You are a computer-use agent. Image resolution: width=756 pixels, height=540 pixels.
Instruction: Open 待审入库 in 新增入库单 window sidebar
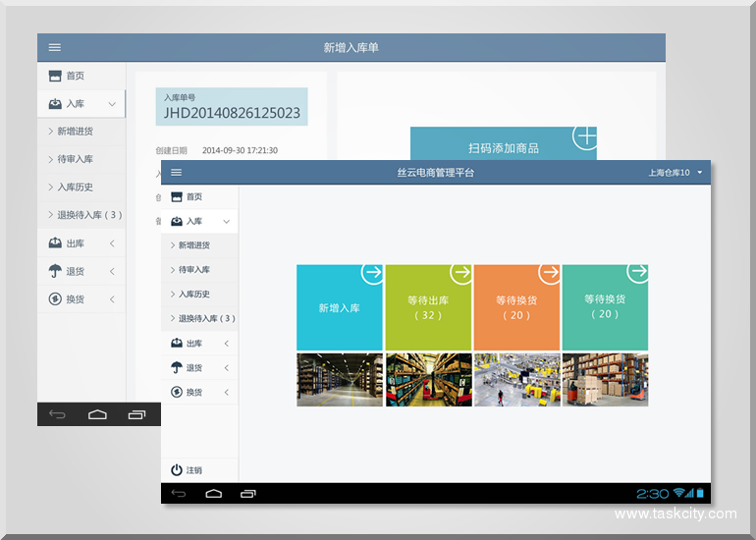75,159
